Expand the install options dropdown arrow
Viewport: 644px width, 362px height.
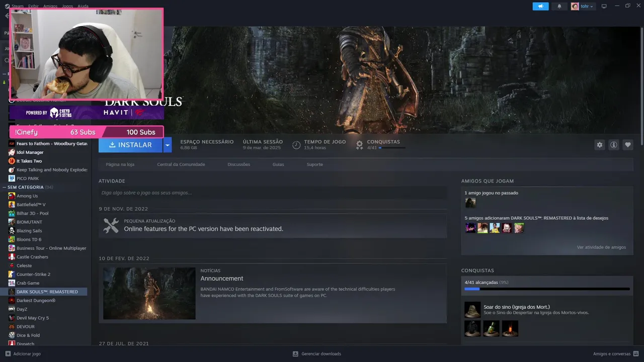[x=168, y=145]
